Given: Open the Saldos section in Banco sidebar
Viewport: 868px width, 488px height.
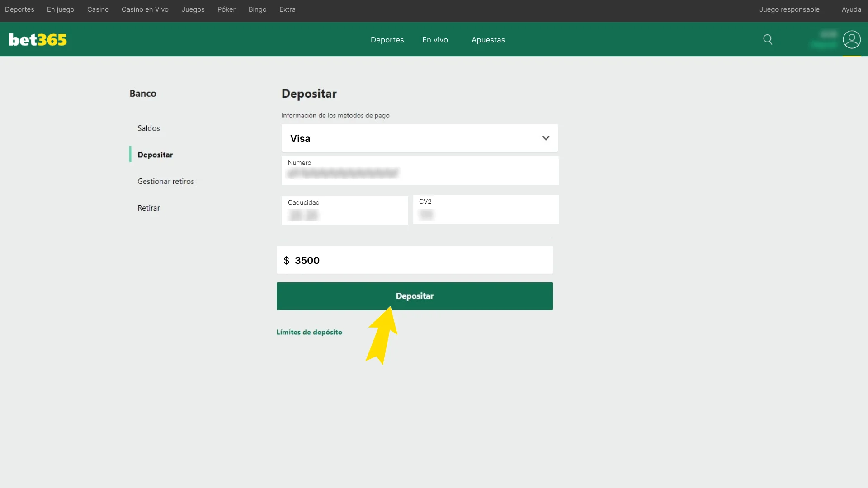Looking at the screenshot, I should [148, 128].
